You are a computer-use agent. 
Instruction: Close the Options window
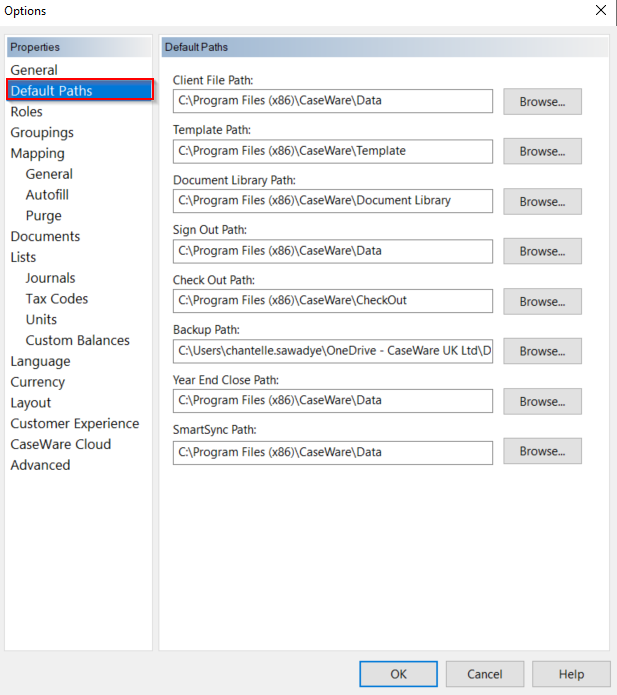[x=600, y=11]
